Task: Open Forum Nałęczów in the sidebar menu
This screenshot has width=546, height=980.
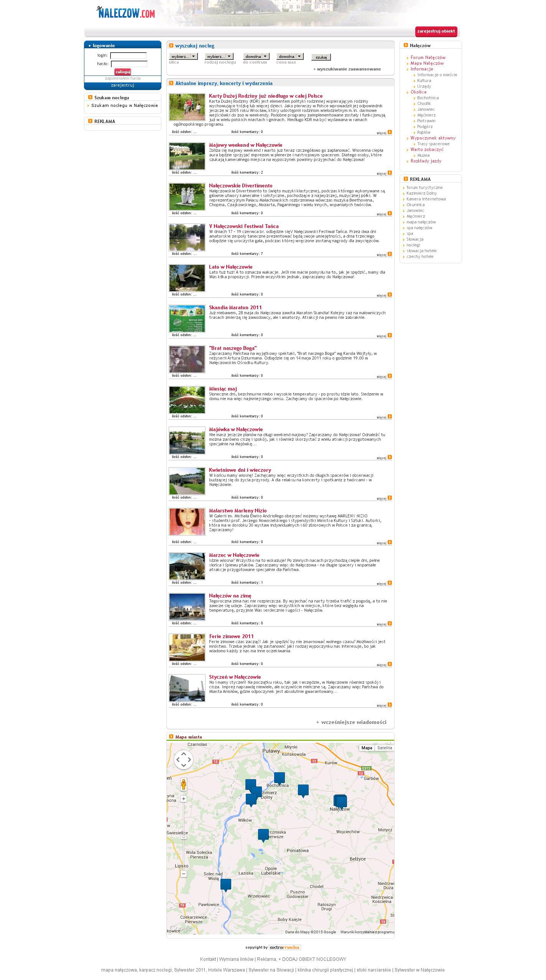Action: [x=428, y=57]
